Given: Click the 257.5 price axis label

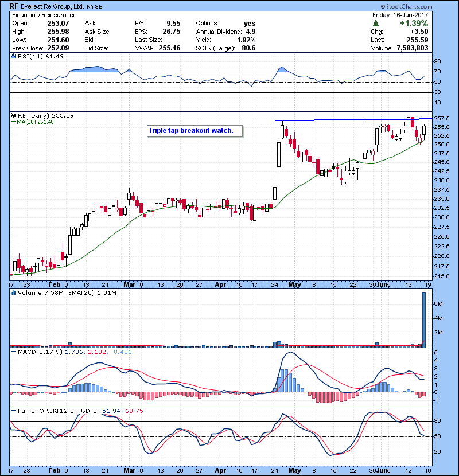Looking at the screenshot, I should pos(442,118).
